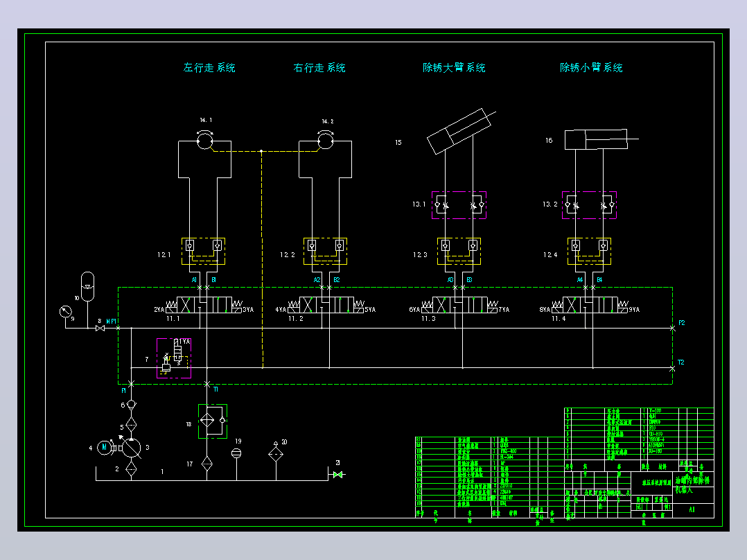Viewport: 747px width, 560px height.
Task: Select directional valve 11.4 between 8YA and 9YA
Action: tap(590, 304)
